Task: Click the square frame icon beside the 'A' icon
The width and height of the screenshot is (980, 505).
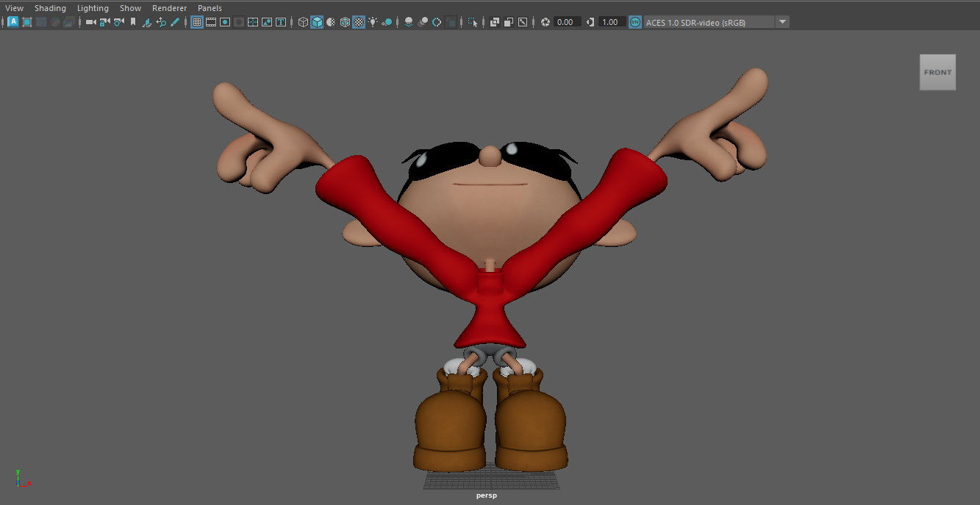Action: (27, 22)
